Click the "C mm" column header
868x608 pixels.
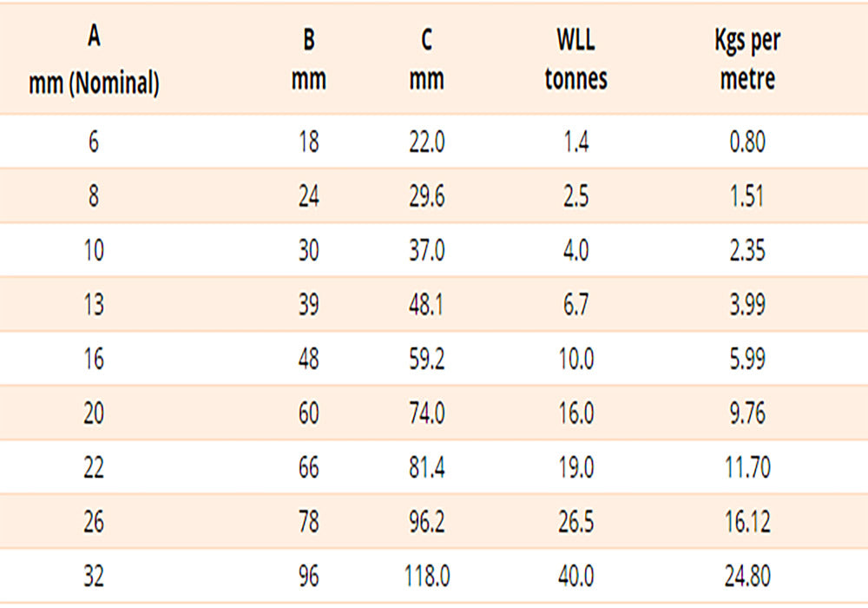tap(426, 60)
